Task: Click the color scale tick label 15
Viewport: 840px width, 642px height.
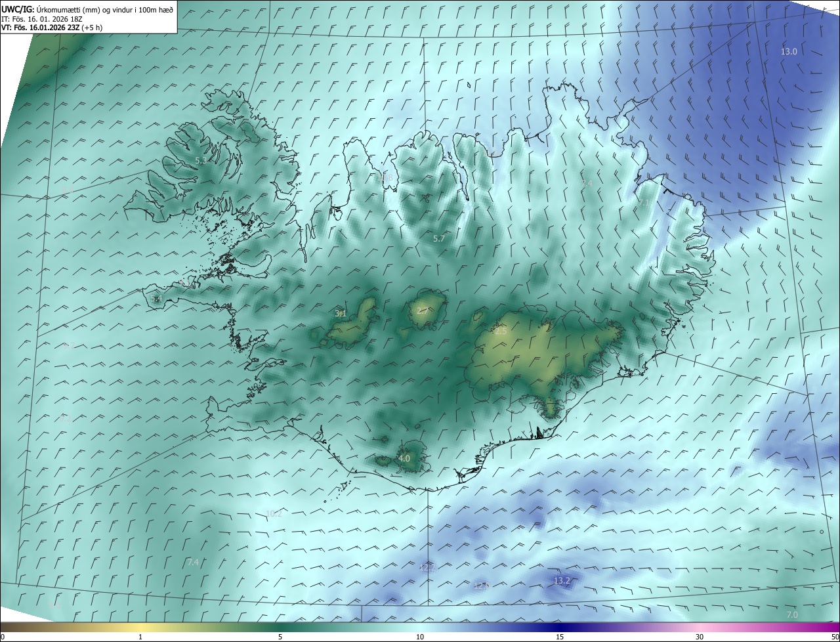Action: click(560, 637)
